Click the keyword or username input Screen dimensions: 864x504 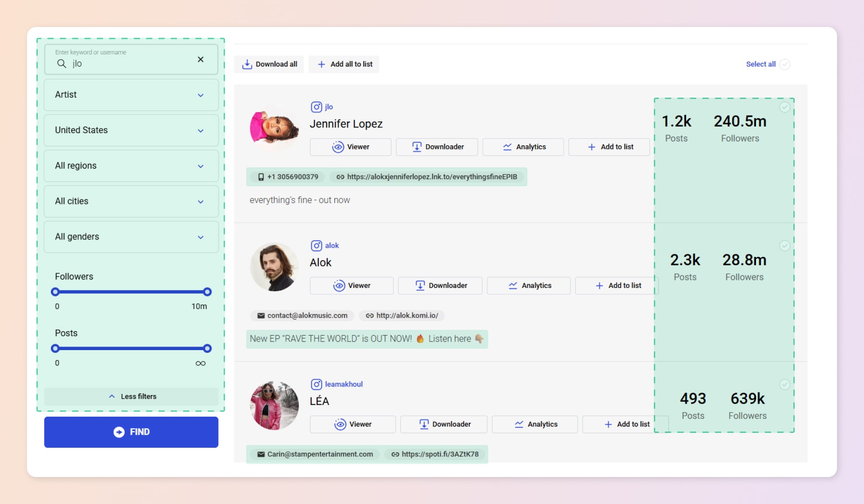[131, 59]
